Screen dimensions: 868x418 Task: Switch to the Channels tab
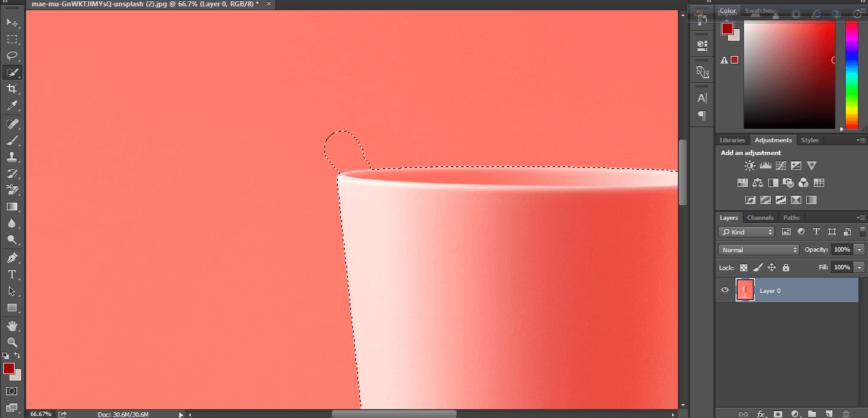click(x=760, y=217)
